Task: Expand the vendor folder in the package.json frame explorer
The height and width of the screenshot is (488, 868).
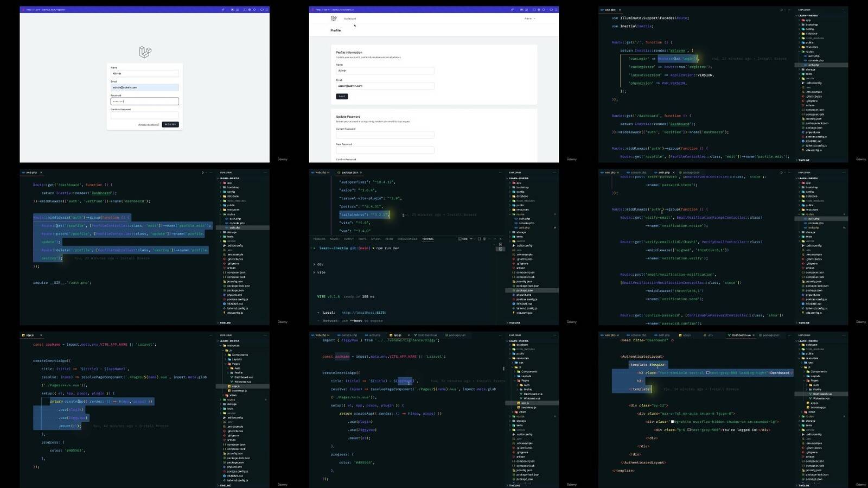Action: pyautogui.click(x=521, y=241)
